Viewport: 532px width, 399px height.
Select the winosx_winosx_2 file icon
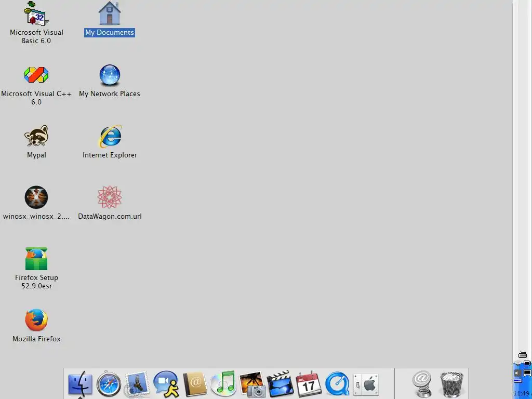[36, 197]
